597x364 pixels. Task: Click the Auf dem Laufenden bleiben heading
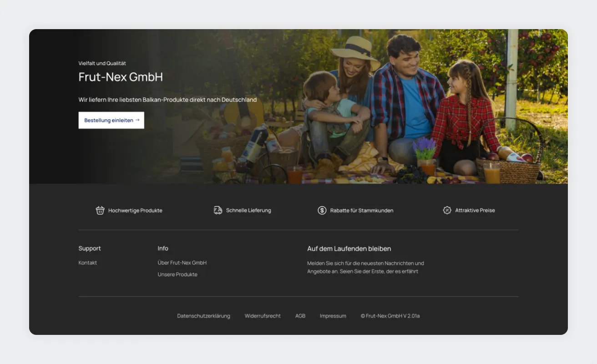(349, 248)
